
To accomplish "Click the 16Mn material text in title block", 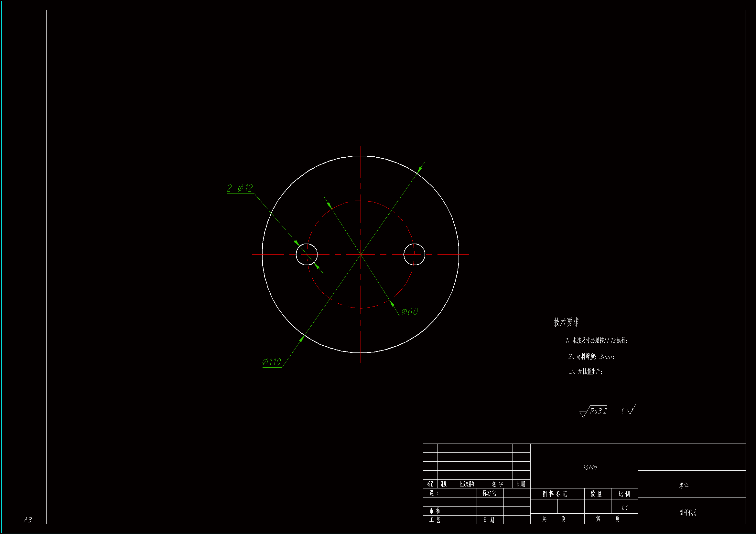I will click(589, 467).
